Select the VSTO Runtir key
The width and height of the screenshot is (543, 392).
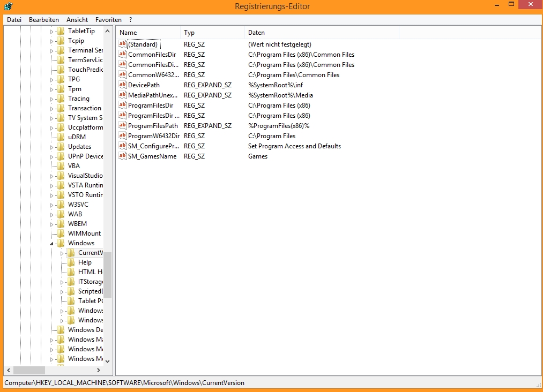[x=85, y=195]
